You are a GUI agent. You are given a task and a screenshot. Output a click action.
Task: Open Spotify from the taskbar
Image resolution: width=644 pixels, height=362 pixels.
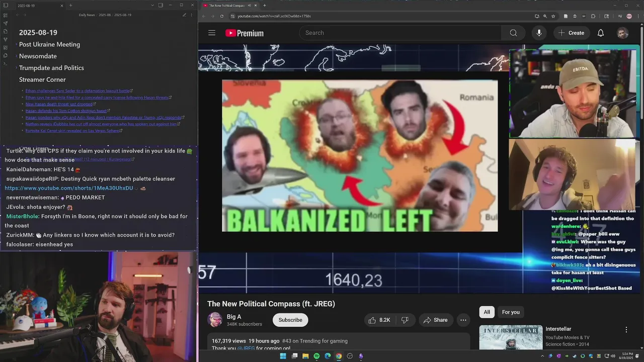[316, 356]
